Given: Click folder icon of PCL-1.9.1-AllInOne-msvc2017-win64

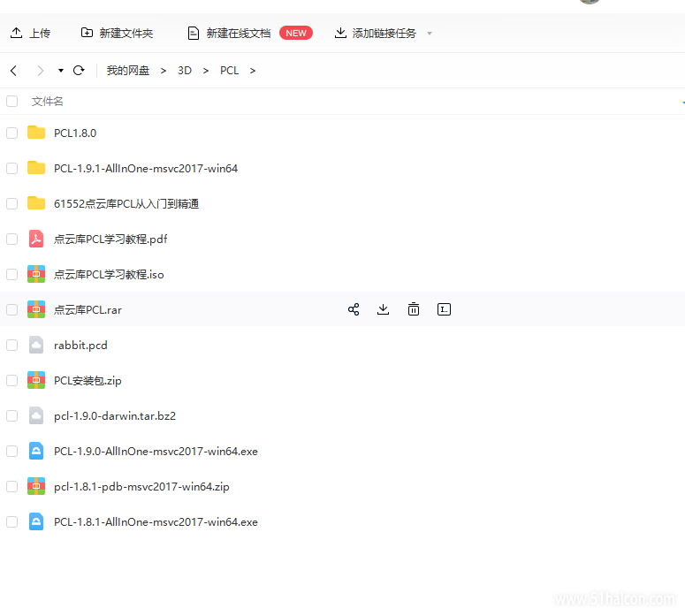Looking at the screenshot, I should (x=36, y=168).
